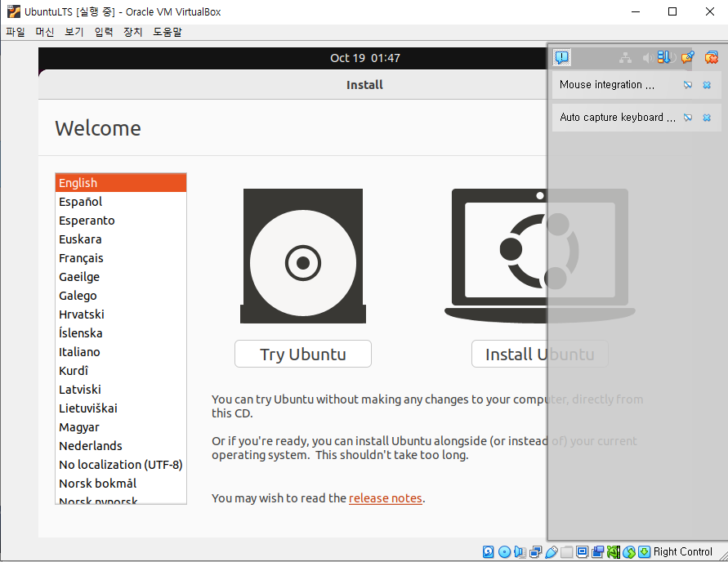Toggle the VirtualBox notification center icon
728x562 pixels.
coord(562,57)
